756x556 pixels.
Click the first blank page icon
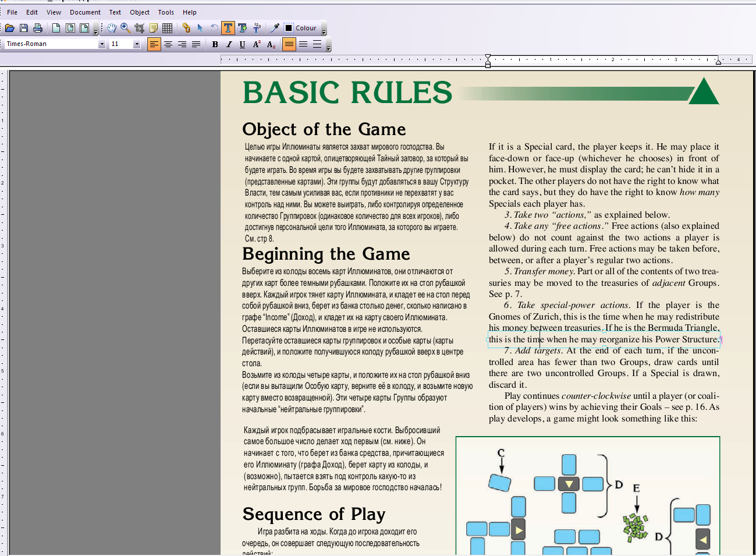pyautogui.click(x=56, y=28)
